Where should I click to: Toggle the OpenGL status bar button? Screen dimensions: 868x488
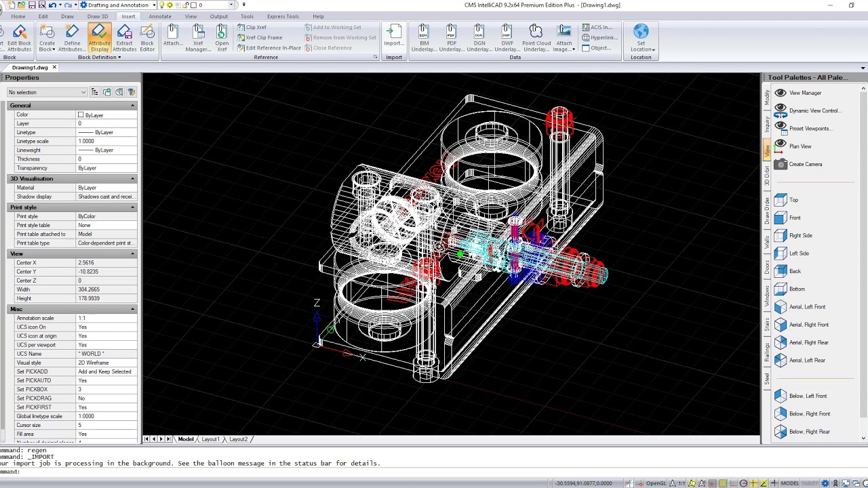click(656, 483)
